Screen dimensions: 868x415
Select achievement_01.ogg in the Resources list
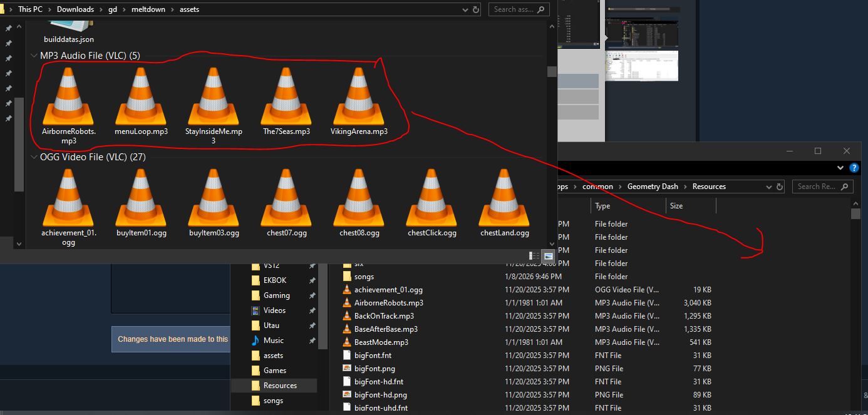pyautogui.click(x=388, y=290)
